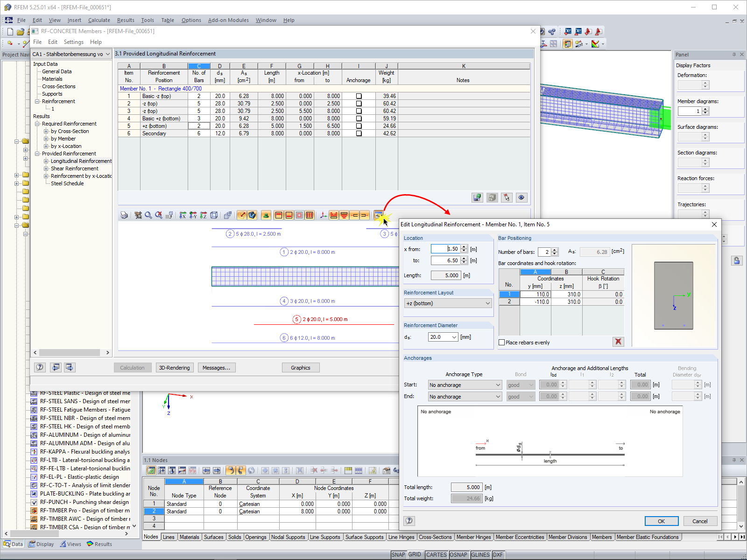Select the isometric view cube icon
Viewport: 747px width, 560px height.
[214, 215]
